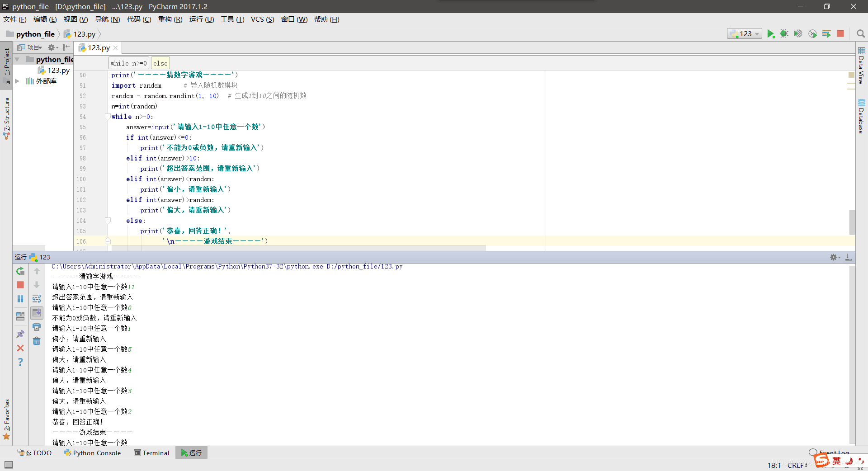Click the profile run icon with clock
868x471 pixels.
point(812,34)
